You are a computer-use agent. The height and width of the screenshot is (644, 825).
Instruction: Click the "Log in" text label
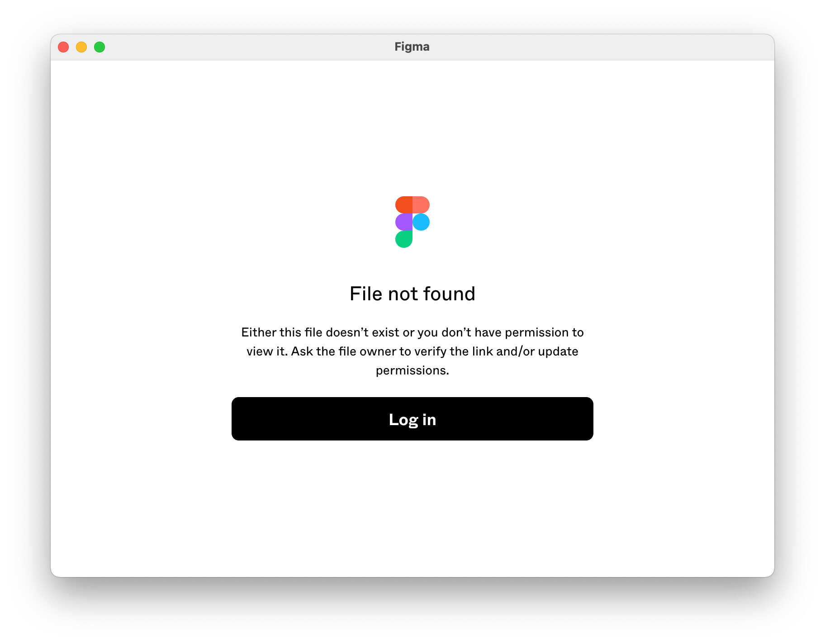point(412,419)
